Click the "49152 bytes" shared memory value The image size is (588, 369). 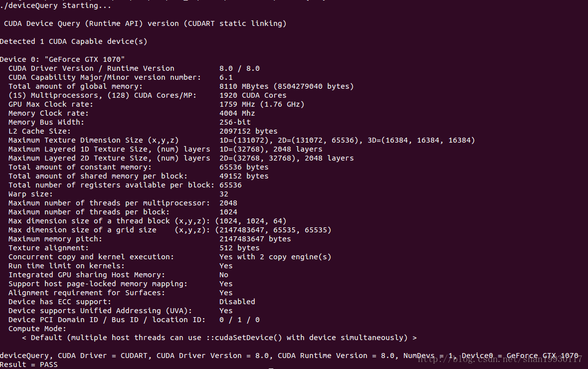tap(244, 176)
